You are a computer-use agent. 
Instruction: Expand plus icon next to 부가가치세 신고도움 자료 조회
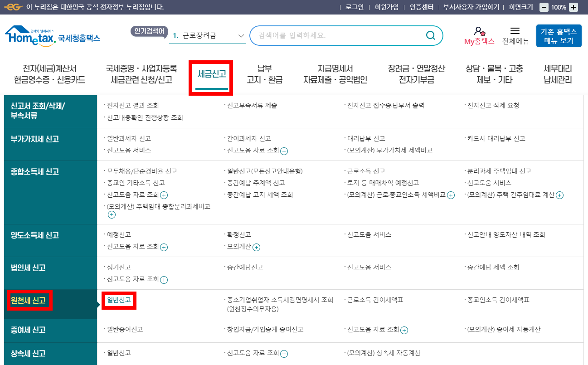tap(284, 151)
